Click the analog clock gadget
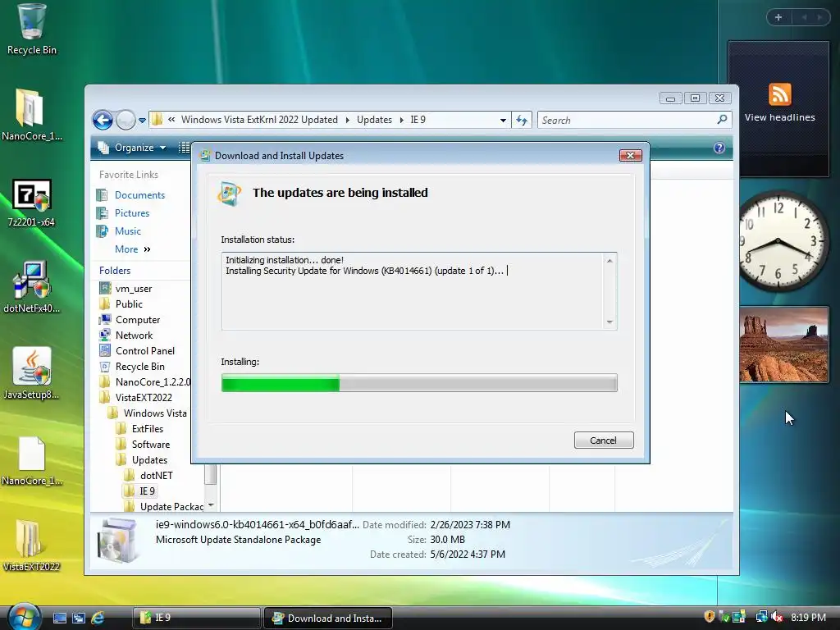Image resolution: width=840 pixels, height=630 pixels. pyautogui.click(x=780, y=240)
